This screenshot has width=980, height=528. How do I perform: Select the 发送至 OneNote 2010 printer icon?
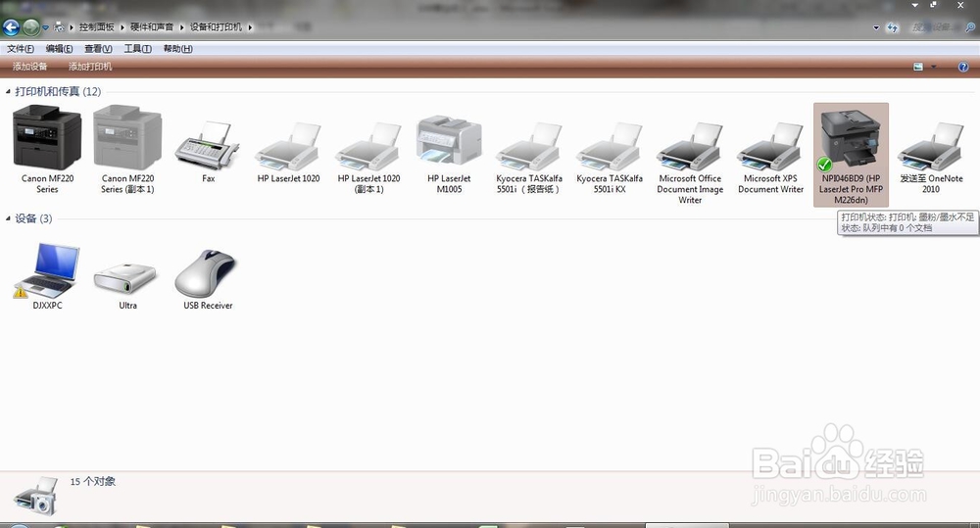pyautogui.click(x=931, y=146)
